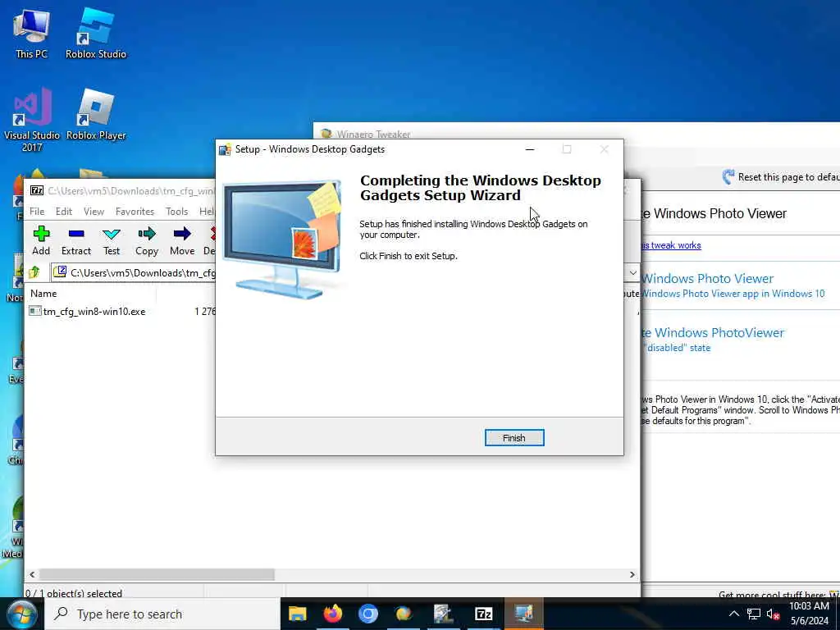This screenshot has height=630, width=840.
Task: Click Test in 7-Zip toolbar
Action: pyautogui.click(x=112, y=240)
